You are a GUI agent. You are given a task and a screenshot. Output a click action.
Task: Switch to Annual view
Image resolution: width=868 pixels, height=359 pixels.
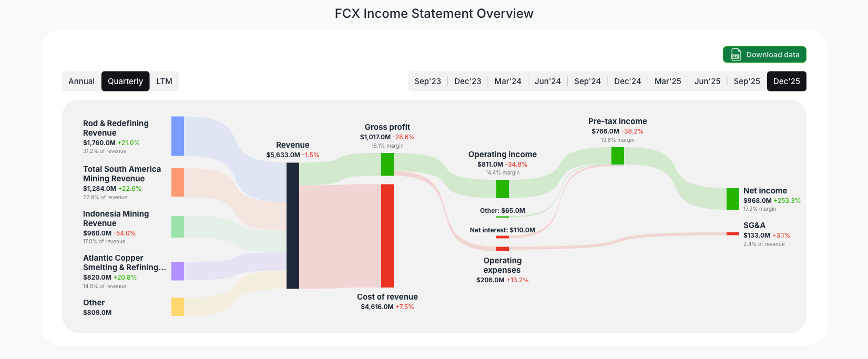(x=81, y=81)
